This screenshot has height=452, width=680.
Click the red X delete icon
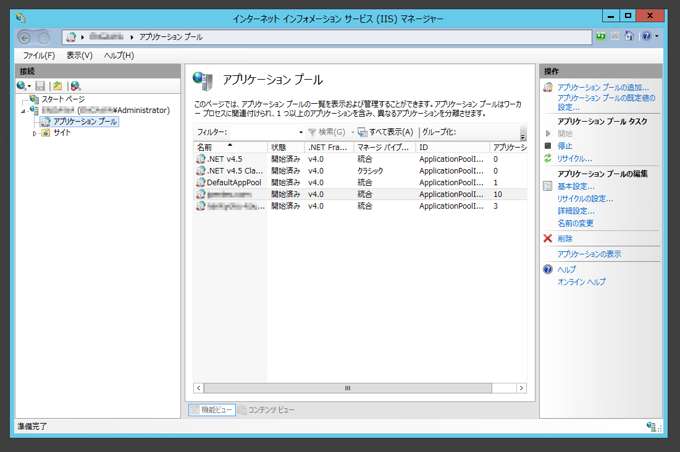tap(548, 238)
